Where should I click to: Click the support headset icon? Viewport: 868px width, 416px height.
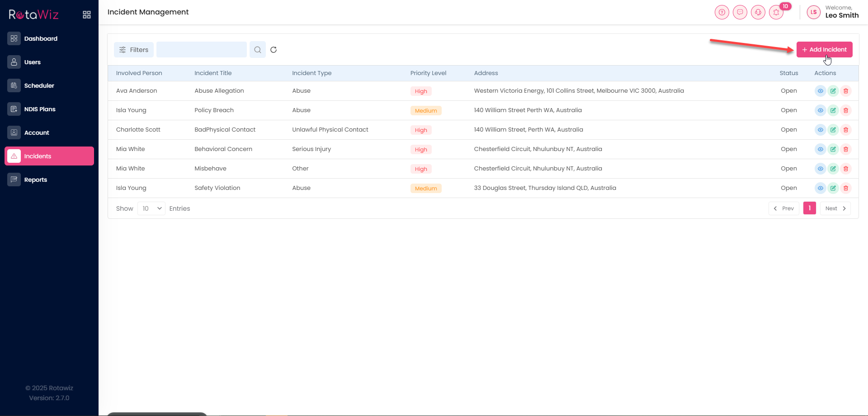tap(758, 12)
